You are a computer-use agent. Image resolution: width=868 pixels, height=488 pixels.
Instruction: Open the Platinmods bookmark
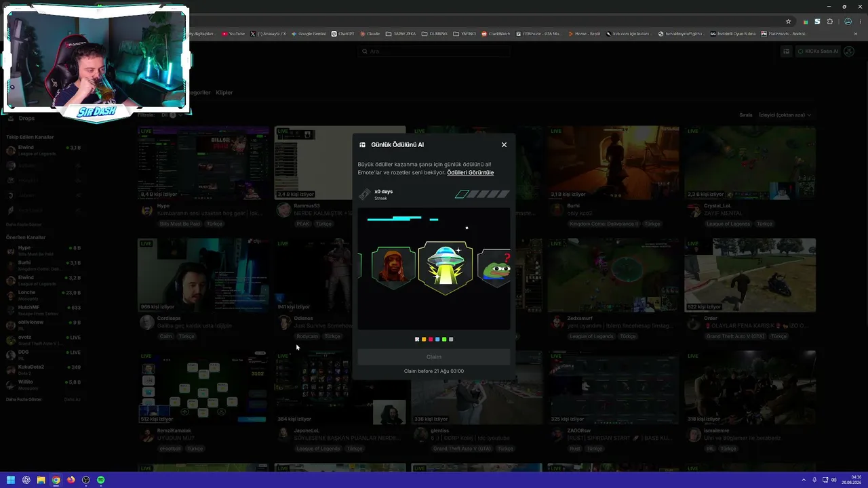(784, 34)
